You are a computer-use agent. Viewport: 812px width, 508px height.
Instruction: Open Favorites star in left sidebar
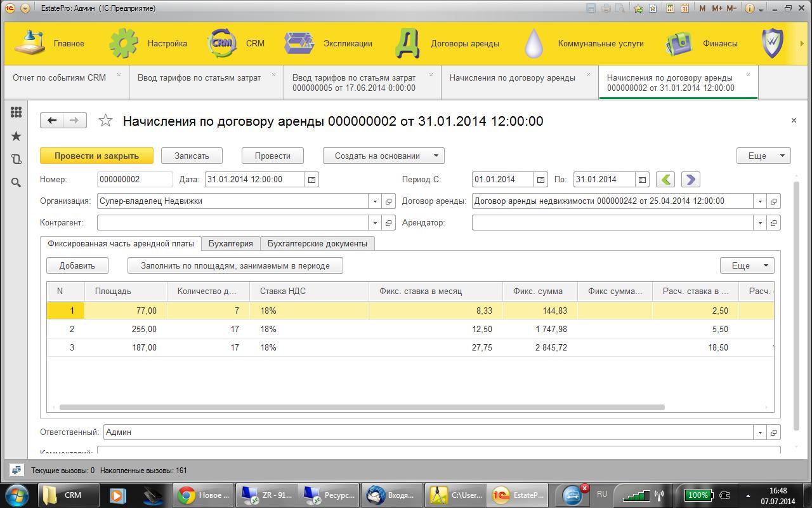[x=16, y=136]
